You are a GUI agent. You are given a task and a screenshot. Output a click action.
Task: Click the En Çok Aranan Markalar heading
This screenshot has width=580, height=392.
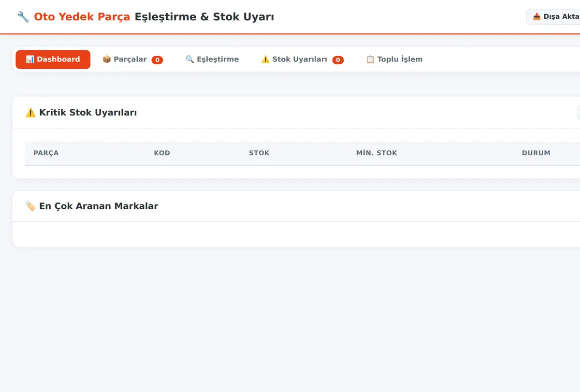(x=99, y=206)
